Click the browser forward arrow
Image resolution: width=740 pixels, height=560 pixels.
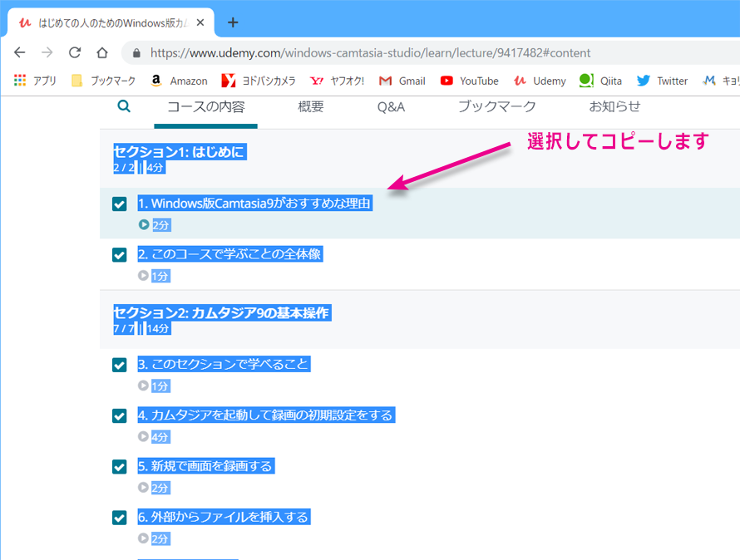coord(47,52)
